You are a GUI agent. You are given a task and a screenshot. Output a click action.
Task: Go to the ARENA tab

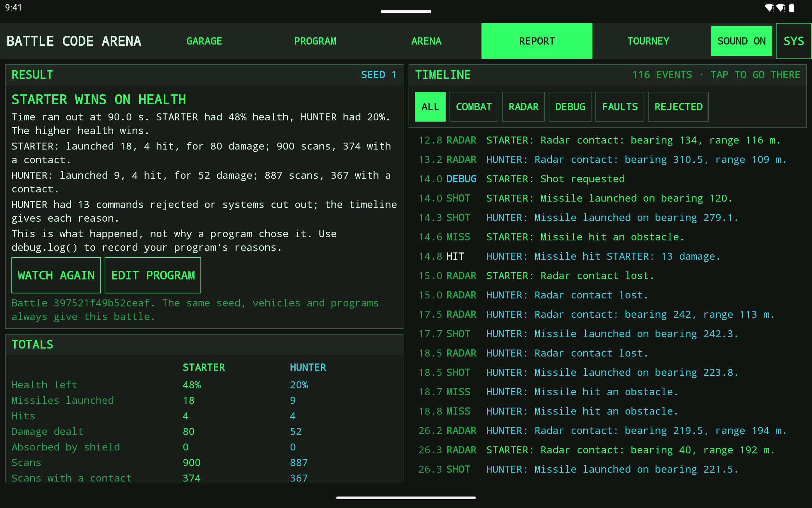[x=426, y=41]
